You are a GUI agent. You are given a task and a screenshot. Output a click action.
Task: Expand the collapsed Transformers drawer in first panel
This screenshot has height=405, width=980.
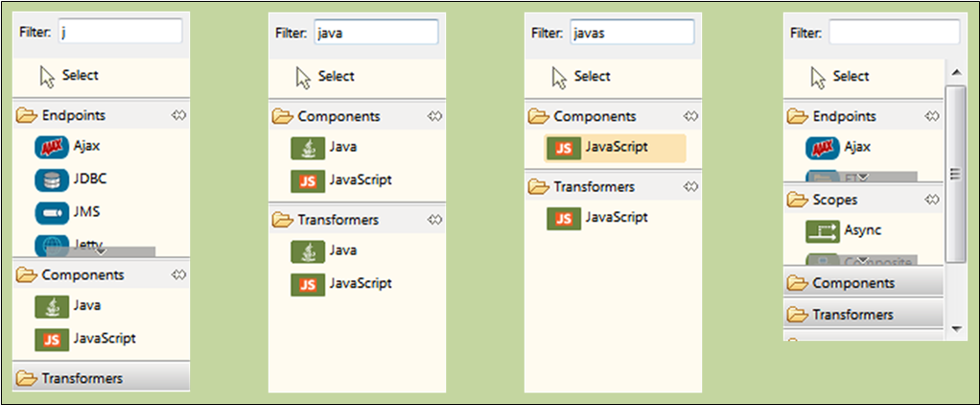[x=82, y=378]
